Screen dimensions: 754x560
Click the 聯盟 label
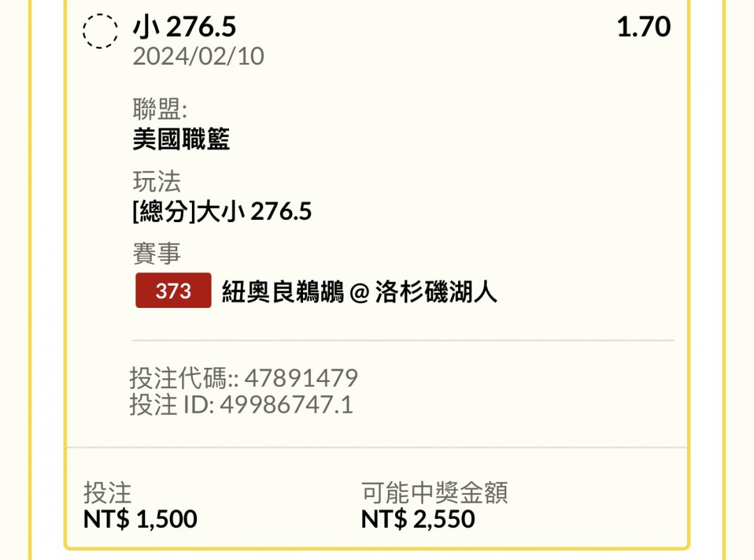click(x=160, y=110)
